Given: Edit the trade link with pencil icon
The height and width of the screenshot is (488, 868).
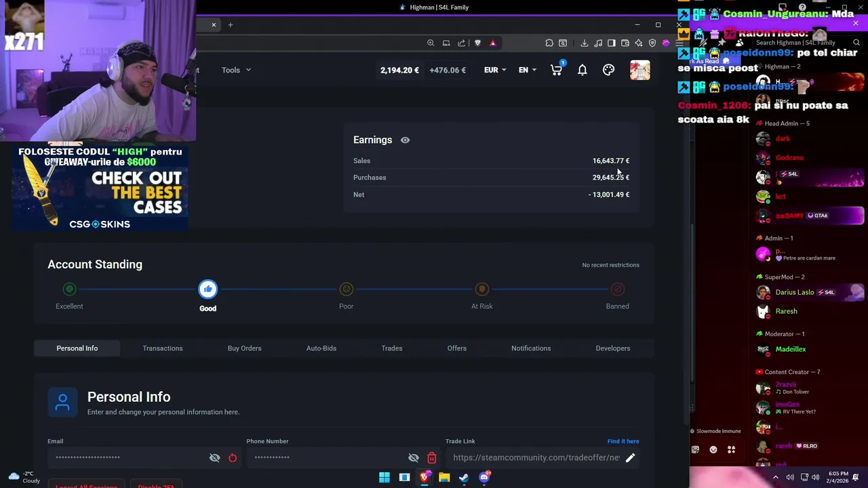Looking at the screenshot, I should 630,457.
